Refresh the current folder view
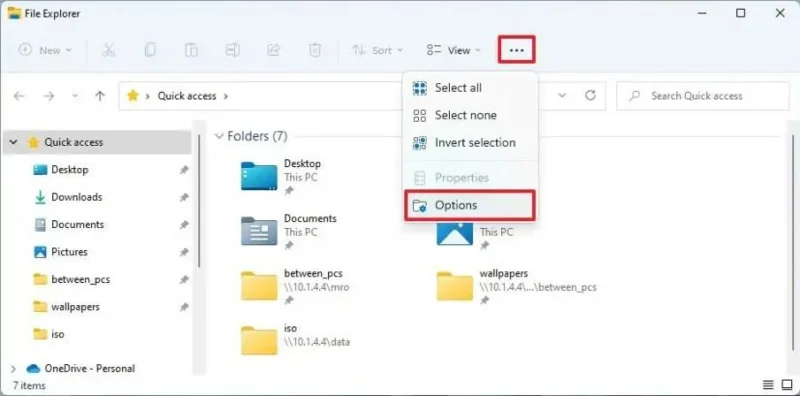This screenshot has height=396, width=800. pos(590,95)
